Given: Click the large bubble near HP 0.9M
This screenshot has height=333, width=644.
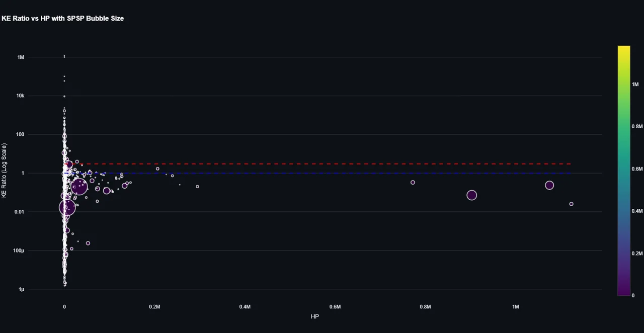Looking at the screenshot, I should [x=471, y=195].
